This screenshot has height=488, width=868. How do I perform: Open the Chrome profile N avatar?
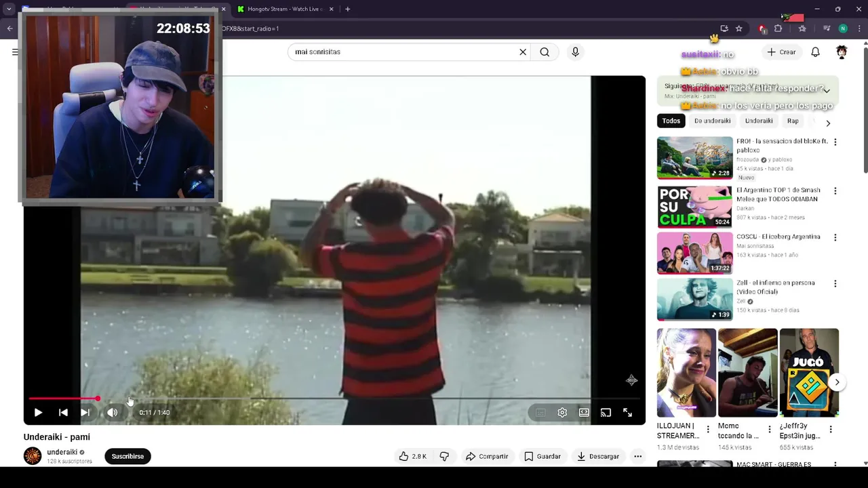[x=843, y=28]
